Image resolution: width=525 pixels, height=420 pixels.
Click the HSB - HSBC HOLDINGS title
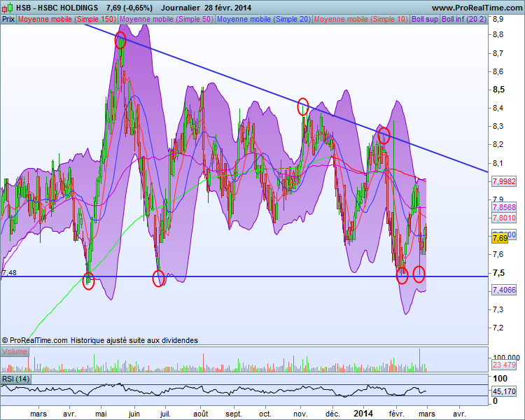tap(57, 8)
